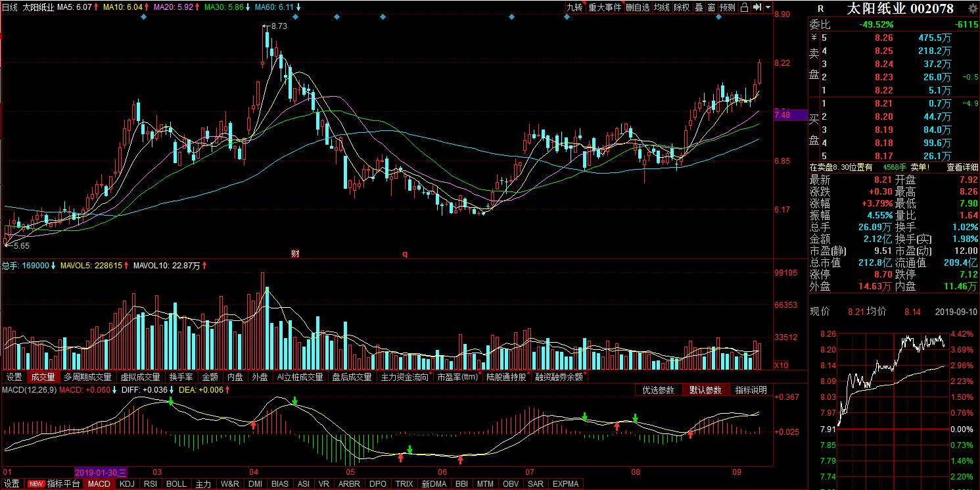Click the R margin-trading badge beside stock name
Viewport: 980px width, 490px height.
(x=820, y=9)
